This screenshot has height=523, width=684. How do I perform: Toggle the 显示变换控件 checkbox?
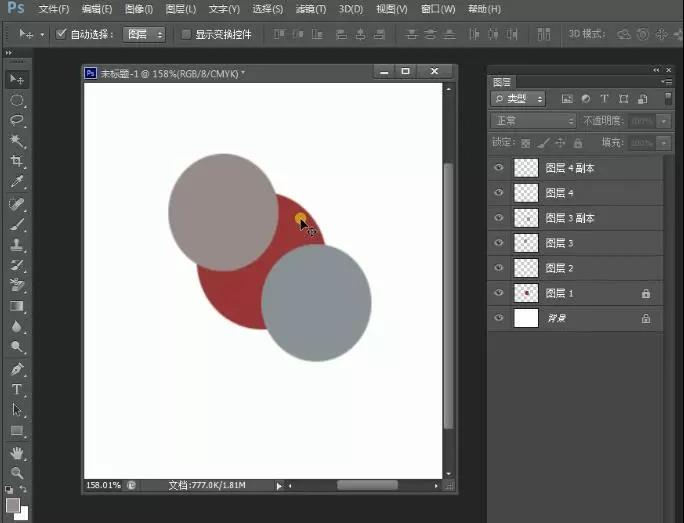click(x=186, y=34)
